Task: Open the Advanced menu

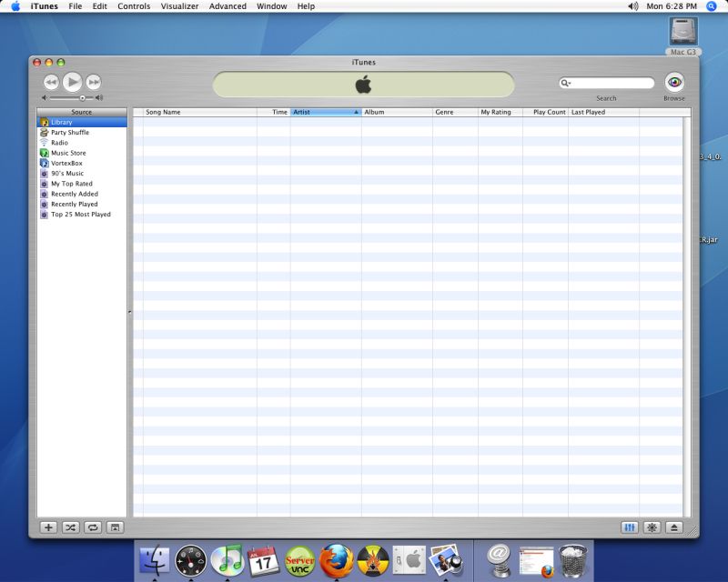Action: pyautogui.click(x=227, y=6)
